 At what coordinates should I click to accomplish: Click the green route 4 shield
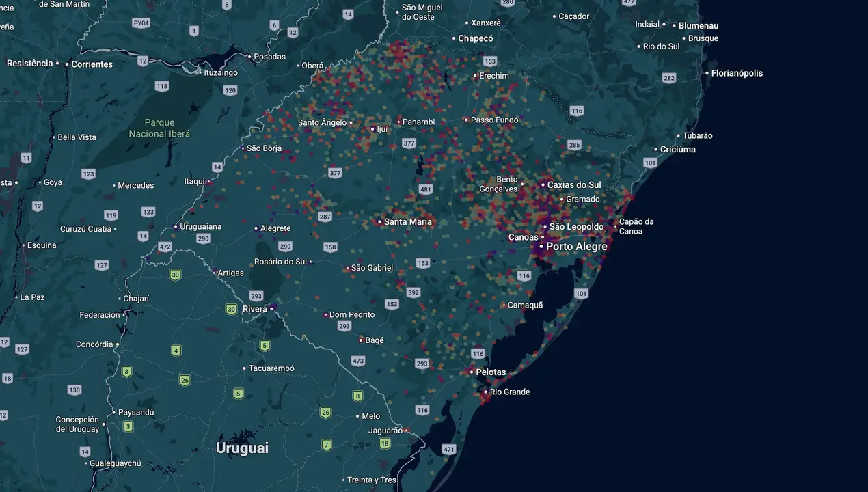click(176, 351)
